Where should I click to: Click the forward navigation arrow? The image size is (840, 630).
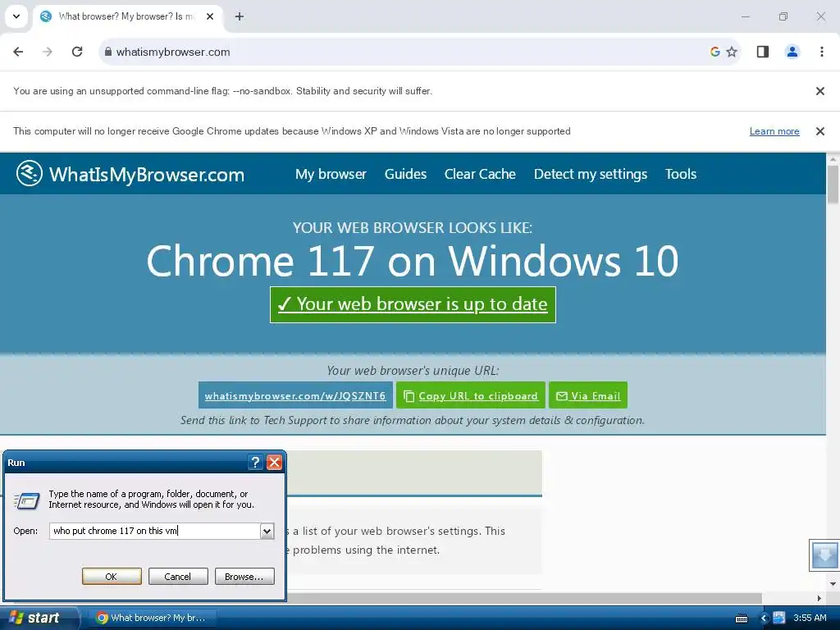(48, 52)
